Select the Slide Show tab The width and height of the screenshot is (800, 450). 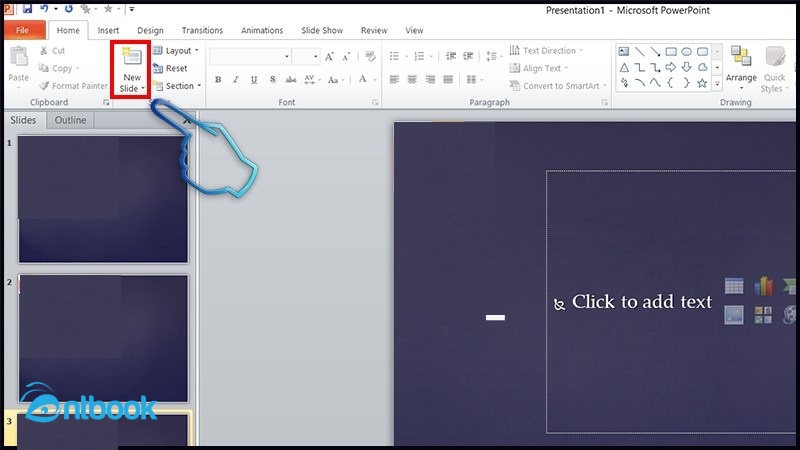[x=322, y=31]
